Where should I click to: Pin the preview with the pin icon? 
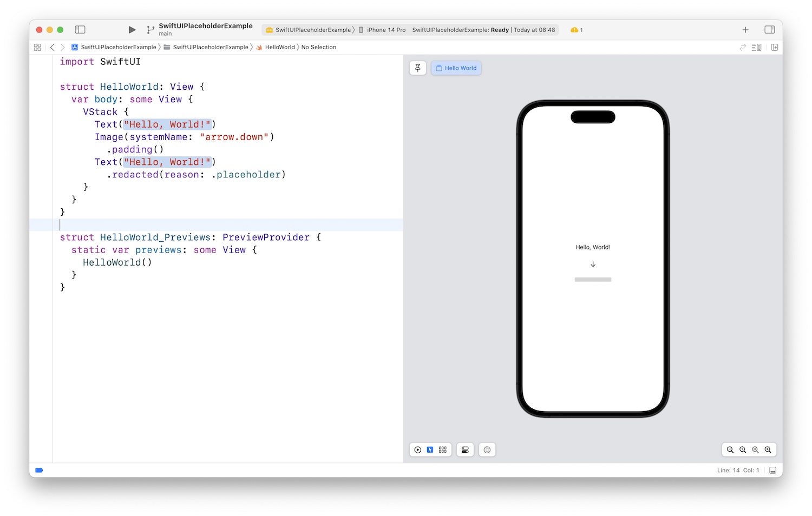(x=418, y=68)
